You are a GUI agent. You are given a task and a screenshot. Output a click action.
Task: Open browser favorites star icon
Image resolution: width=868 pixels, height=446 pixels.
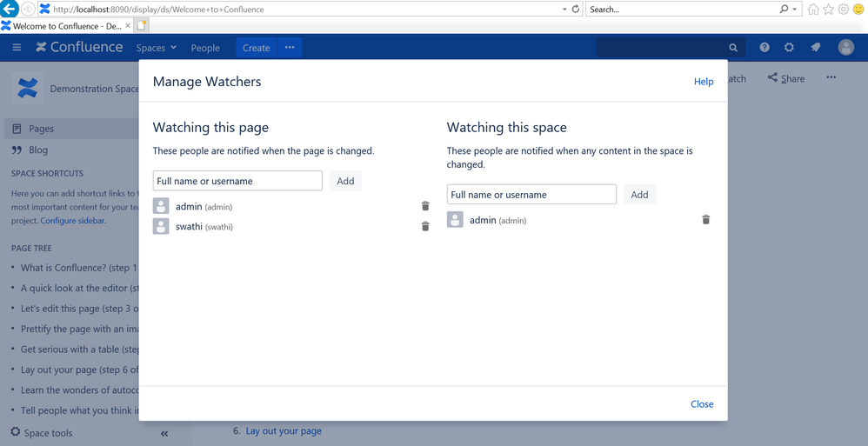click(x=828, y=9)
